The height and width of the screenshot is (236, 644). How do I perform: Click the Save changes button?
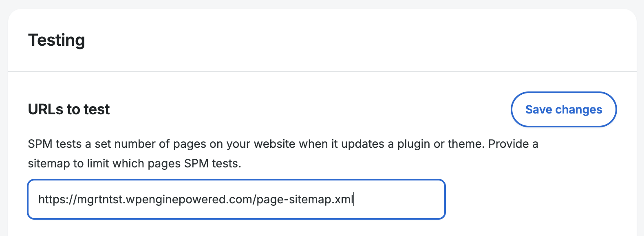[x=563, y=109]
